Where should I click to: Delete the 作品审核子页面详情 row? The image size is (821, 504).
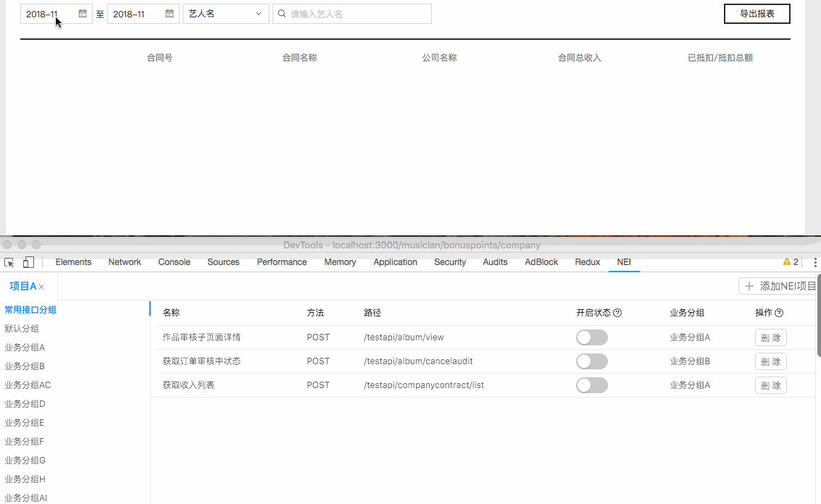coord(771,337)
